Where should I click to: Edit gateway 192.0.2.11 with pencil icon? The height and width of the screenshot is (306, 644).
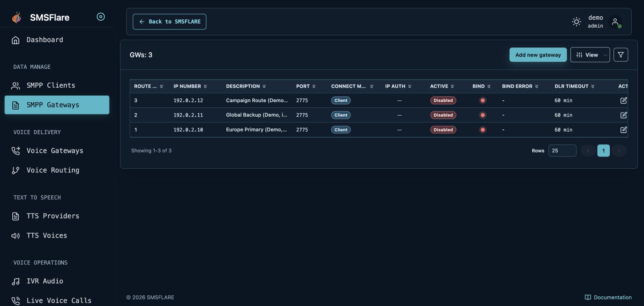(x=623, y=115)
